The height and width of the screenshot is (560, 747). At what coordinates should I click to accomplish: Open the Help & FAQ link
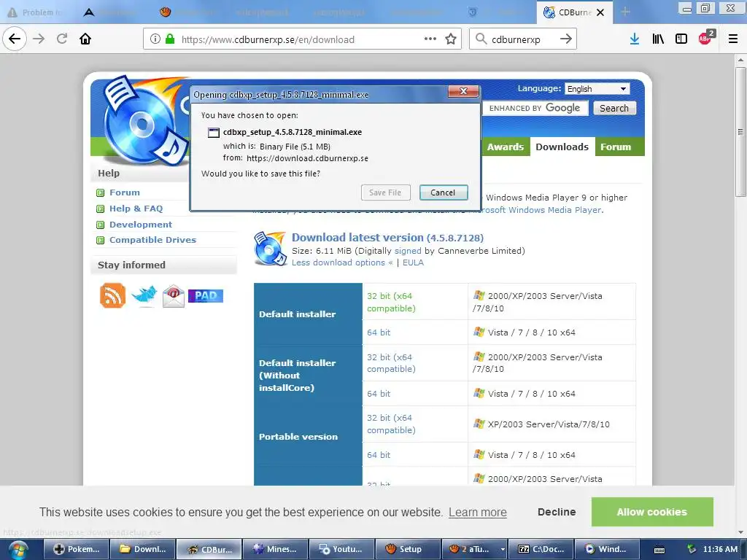(x=136, y=209)
